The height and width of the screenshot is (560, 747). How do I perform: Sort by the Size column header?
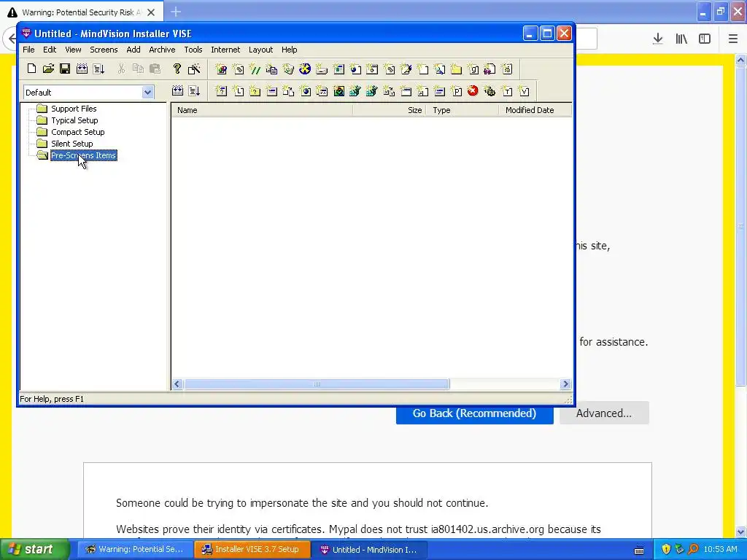pyautogui.click(x=390, y=110)
